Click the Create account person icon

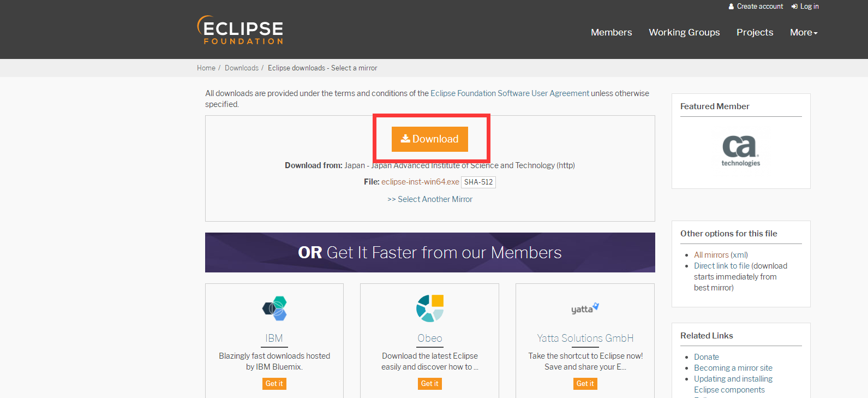[x=731, y=7]
